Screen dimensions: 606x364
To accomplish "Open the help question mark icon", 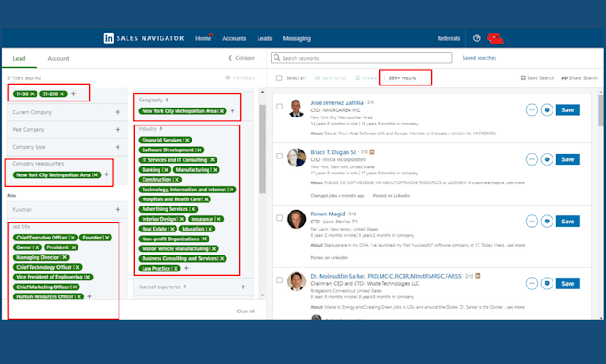I will pos(477,38).
